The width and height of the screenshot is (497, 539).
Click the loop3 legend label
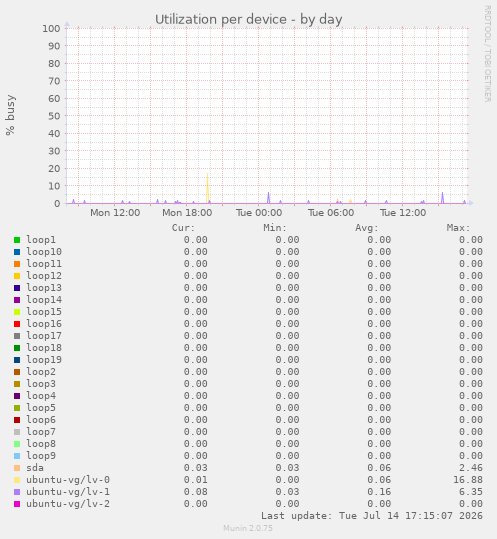41,384
